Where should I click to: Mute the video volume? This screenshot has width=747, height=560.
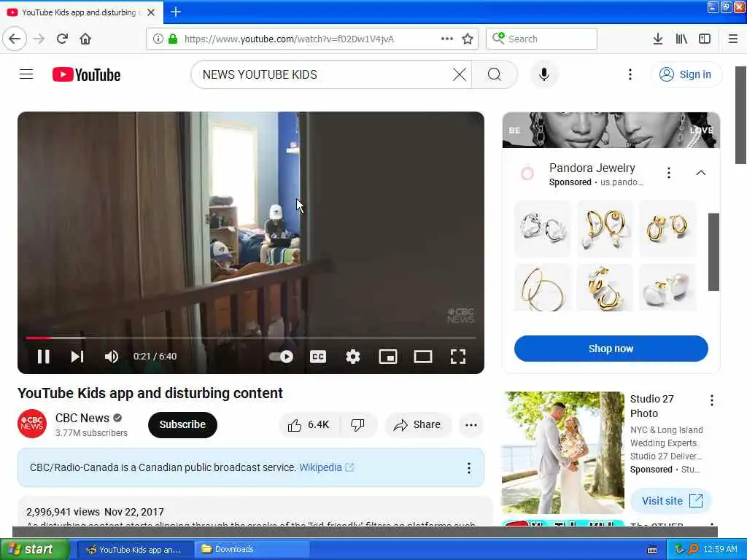(x=112, y=357)
